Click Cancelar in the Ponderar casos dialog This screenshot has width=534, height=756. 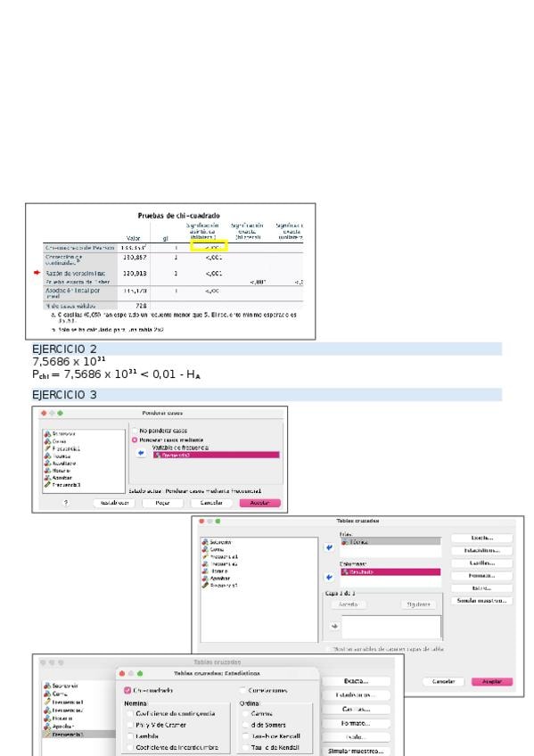[x=211, y=503]
